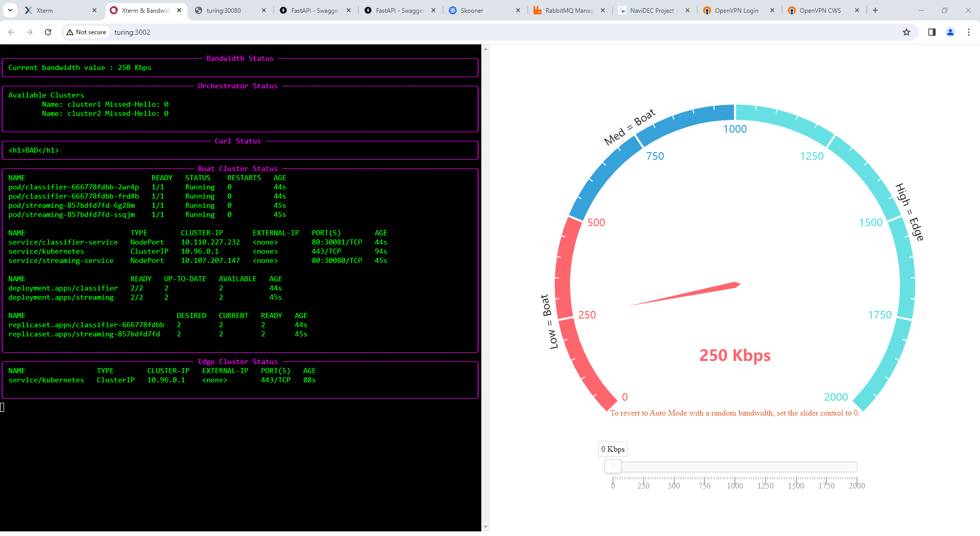The width and height of the screenshot is (980, 536).
Task: Click the <h1>BAD</h1> curl output
Action: 34,151
